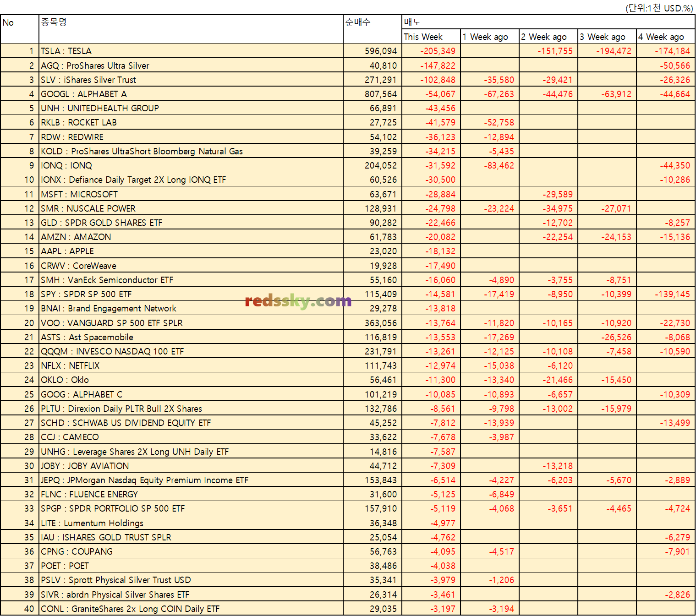Click the 363,056 VOO net buy value
The width and height of the screenshot is (696, 616).
pyautogui.click(x=381, y=322)
